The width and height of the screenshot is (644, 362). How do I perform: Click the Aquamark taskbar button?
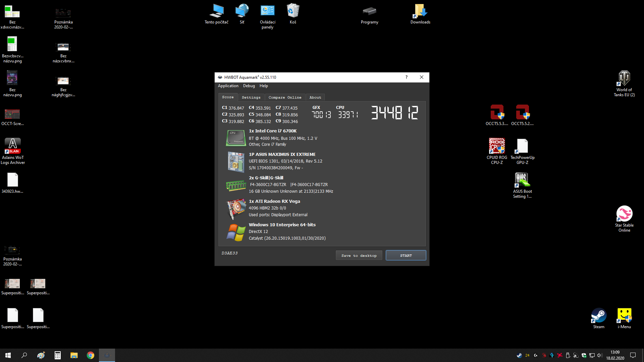[x=107, y=355]
